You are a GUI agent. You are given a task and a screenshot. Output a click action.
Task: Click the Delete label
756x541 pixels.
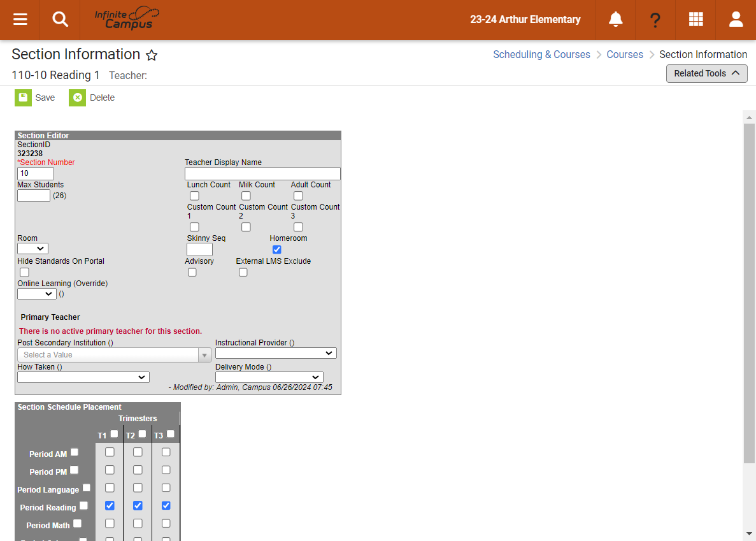pyautogui.click(x=102, y=97)
